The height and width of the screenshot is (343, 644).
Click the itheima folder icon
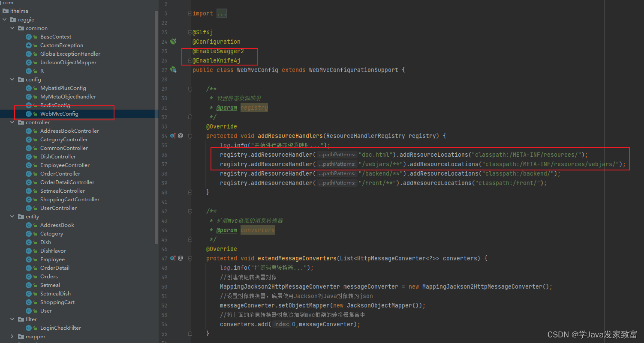[x=6, y=11]
